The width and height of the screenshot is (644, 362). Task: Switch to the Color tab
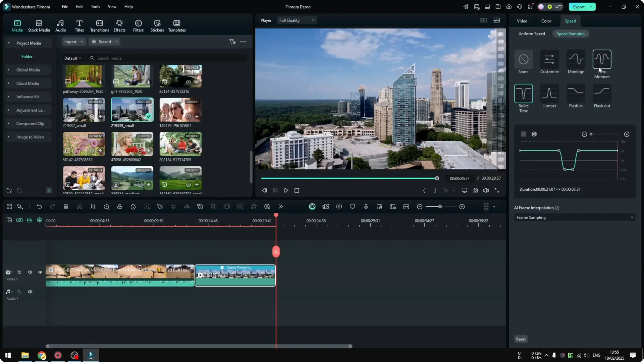click(546, 21)
